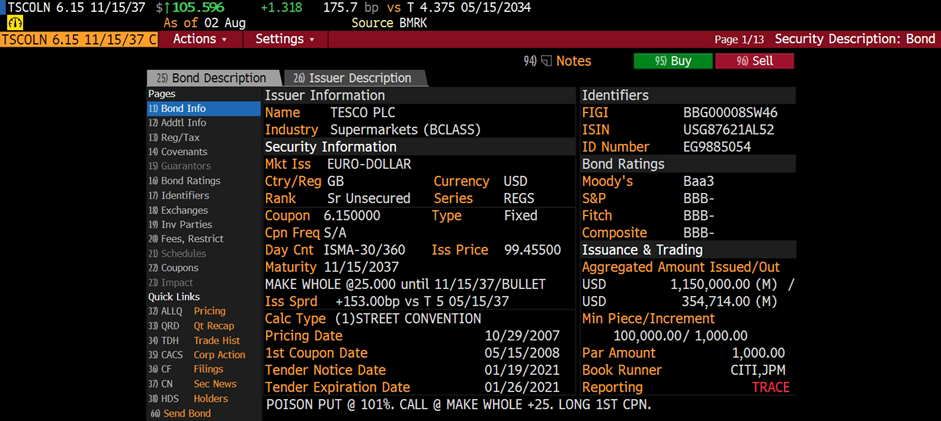
Task: Click the Supermarkets (BCLASS) industry value
Action: point(406,130)
